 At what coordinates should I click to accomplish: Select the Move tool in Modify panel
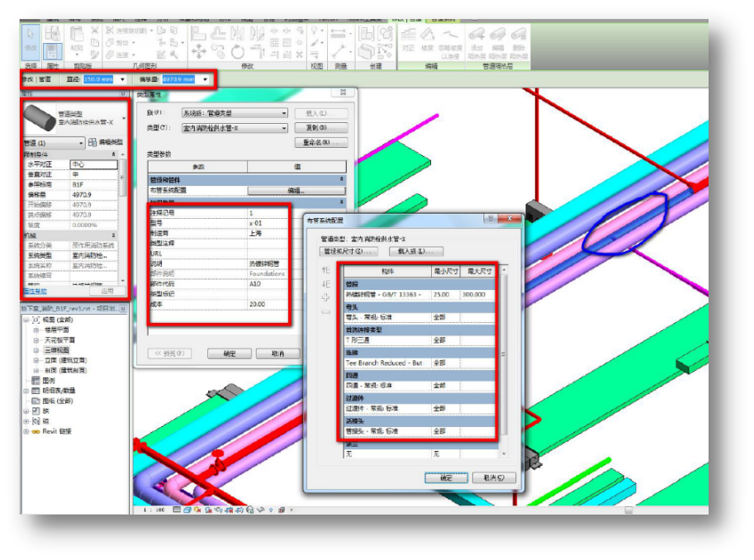click(x=198, y=50)
